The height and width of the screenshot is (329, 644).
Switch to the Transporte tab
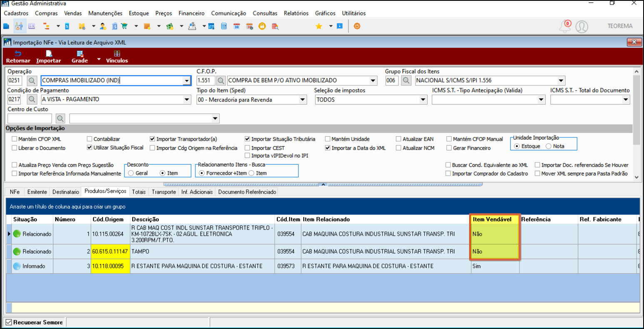164,192
